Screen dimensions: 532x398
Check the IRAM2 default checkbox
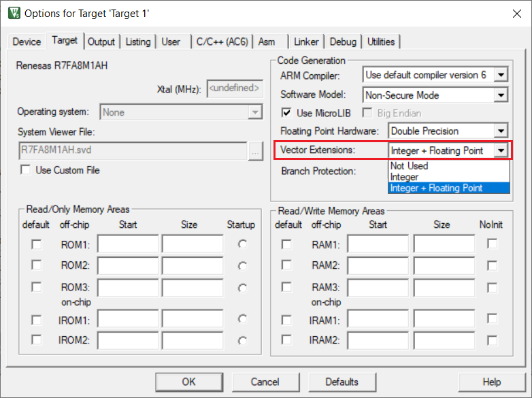pyautogui.click(x=286, y=339)
